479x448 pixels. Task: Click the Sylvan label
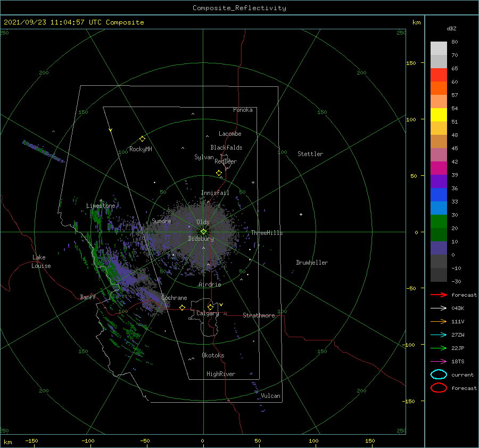pyautogui.click(x=204, y=157)
